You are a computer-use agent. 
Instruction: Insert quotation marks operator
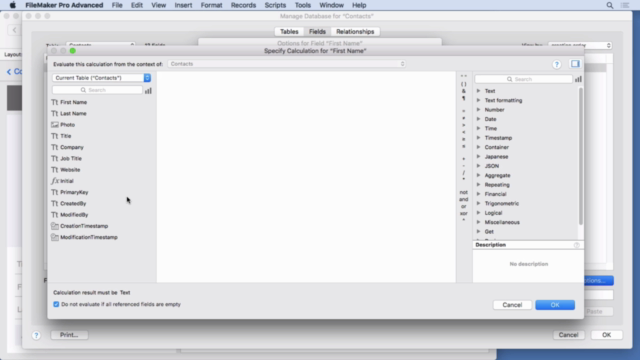pyautogui.click(x=464, y=76)
